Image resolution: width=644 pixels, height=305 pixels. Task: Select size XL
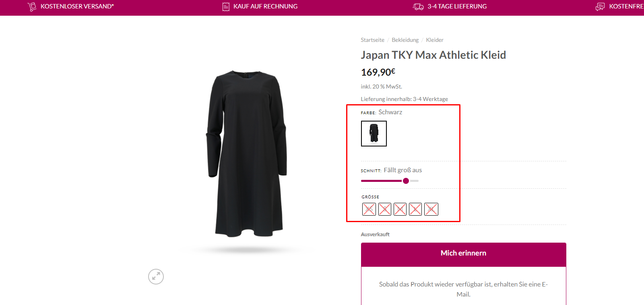click(431, 209)
